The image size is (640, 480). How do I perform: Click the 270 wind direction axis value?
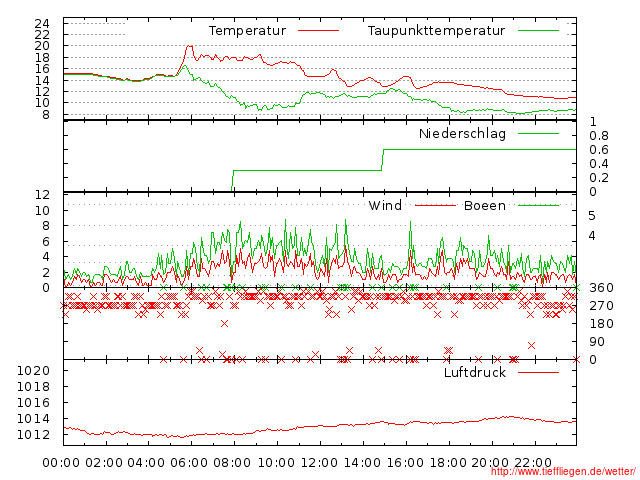point(601,306)
